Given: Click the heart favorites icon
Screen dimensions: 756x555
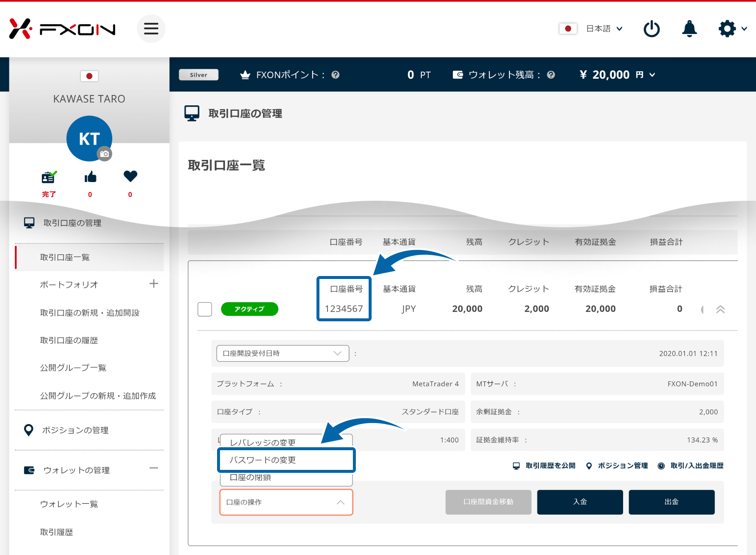Looking at the screenshot, I should tap(130, 176).
